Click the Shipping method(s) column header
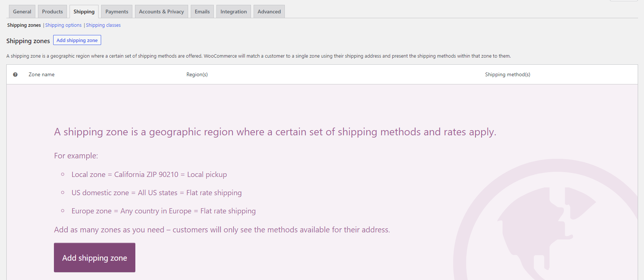The image size is (644, 280). point(508,75)
